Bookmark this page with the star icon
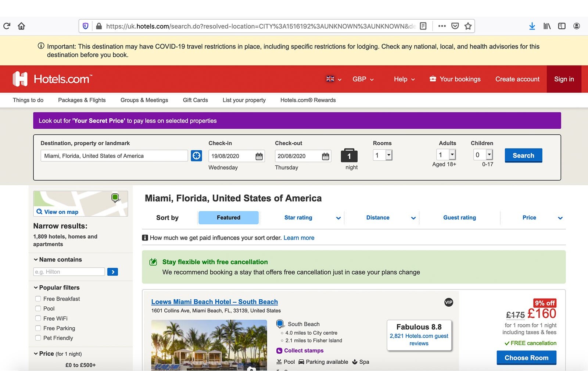Viewport: 588px width, 392px height. [468, 26]
